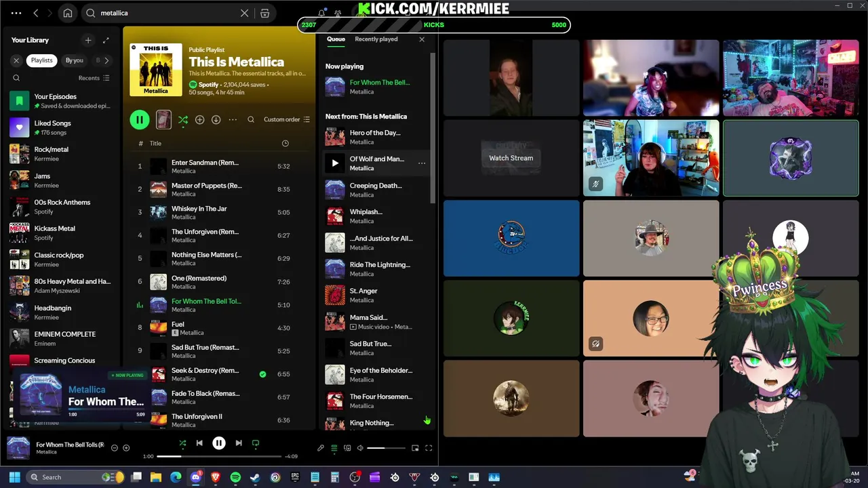The image size is (868, 488).
Task: Toggle saved checkmark on Seek & Destroy
Action: click(262, 374)
